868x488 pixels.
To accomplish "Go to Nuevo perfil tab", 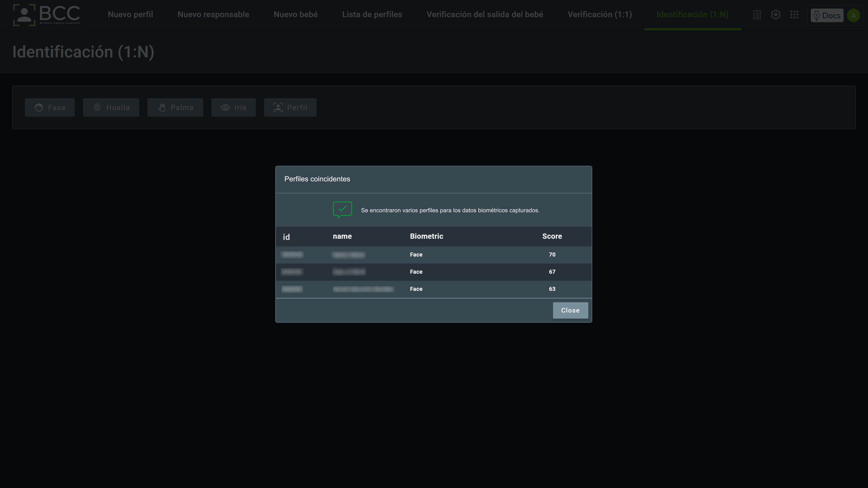I will pos(130,14).
